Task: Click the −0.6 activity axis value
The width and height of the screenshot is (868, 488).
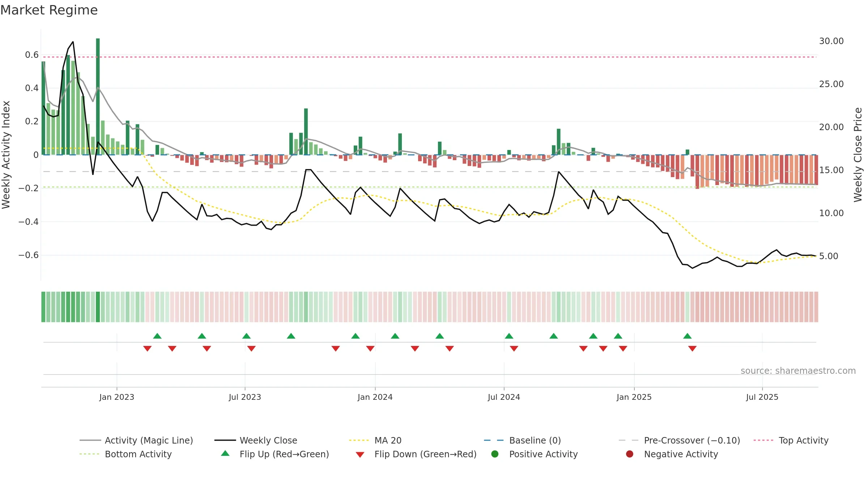Action: (x=29, y=255)
